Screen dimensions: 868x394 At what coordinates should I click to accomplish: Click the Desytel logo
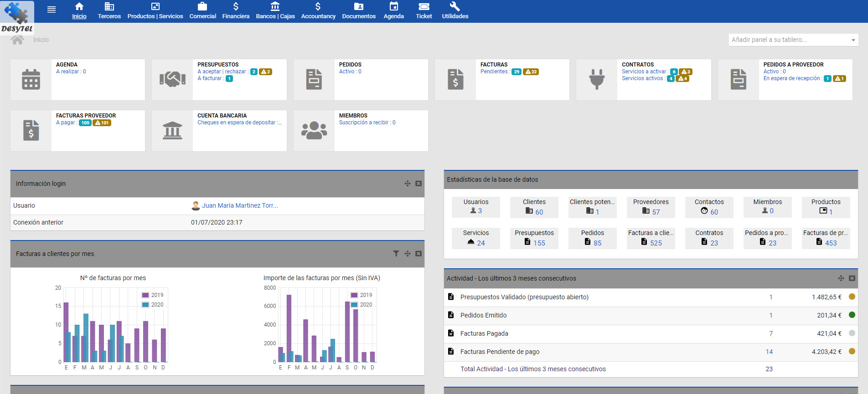coord(17,17)
